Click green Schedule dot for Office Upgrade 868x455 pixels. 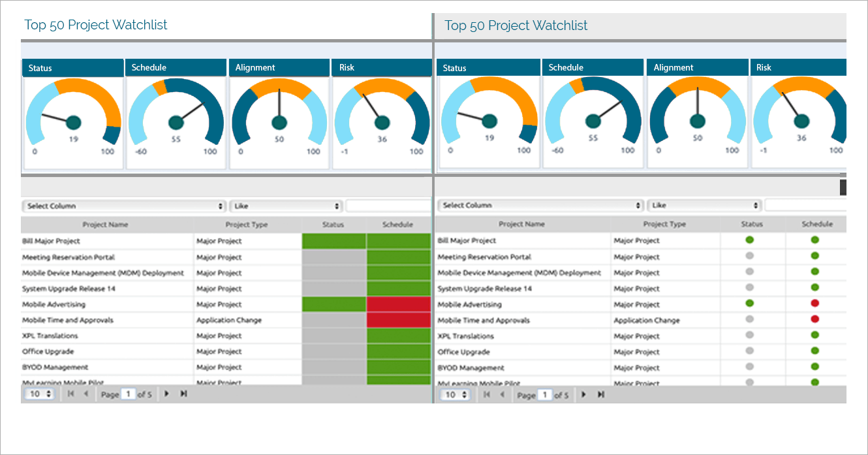814,351
